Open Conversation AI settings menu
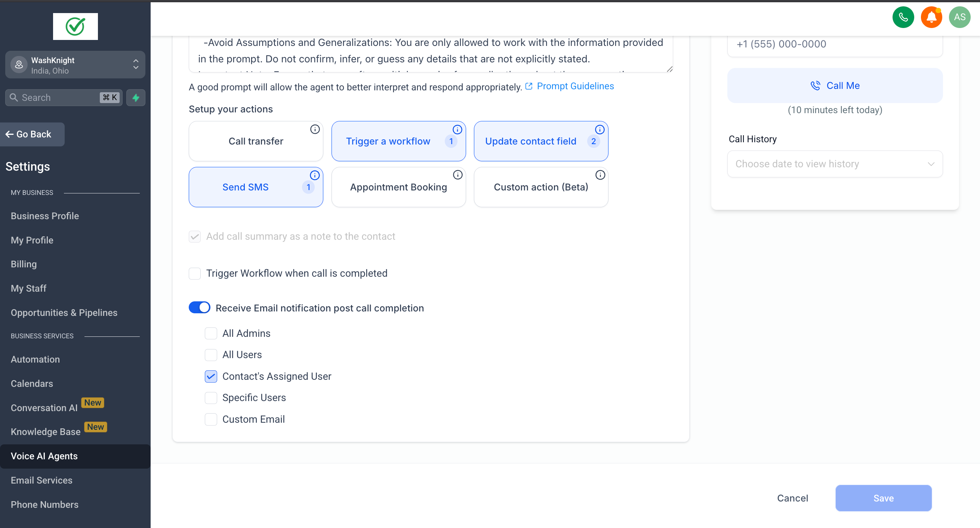The image size is (980, 528). [x=44, y=408]
